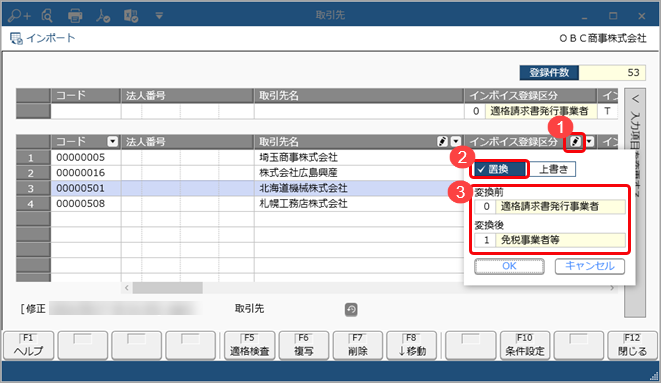
Task: Expand the 入力項目 side panel chevron
Action: 635,99
